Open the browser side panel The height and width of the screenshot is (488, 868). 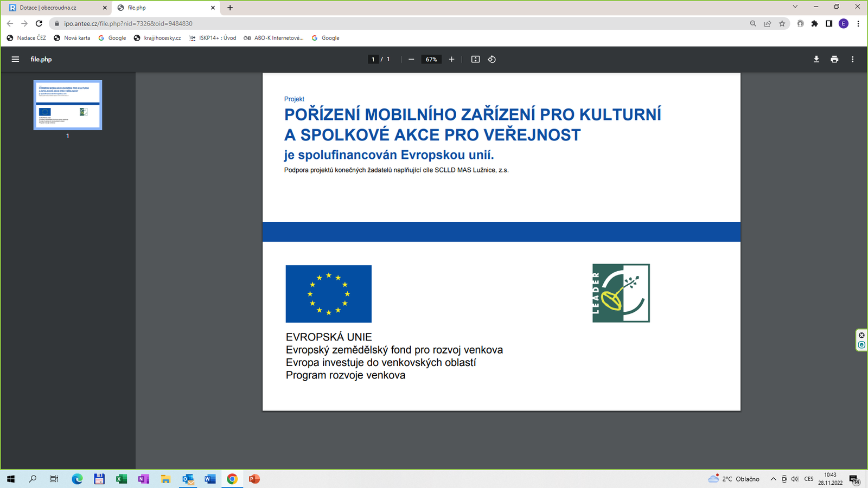click(x=829, y=23)
